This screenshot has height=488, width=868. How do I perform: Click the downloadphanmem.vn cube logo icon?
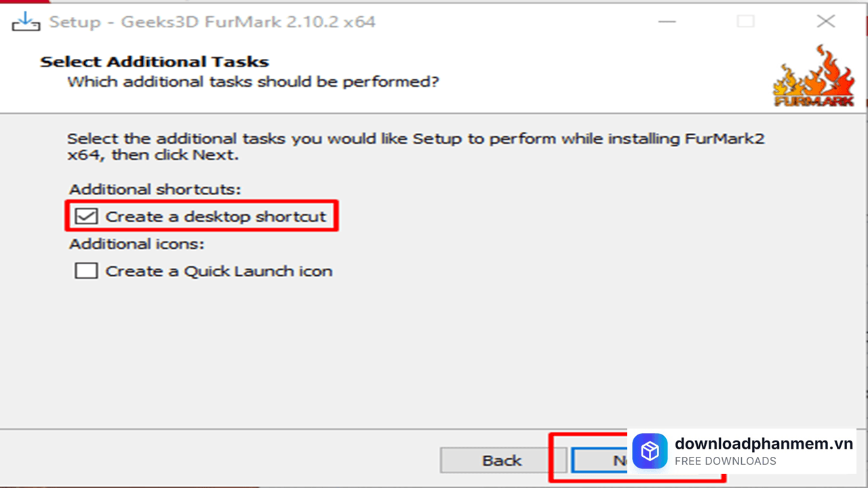[x=650, y=451]
